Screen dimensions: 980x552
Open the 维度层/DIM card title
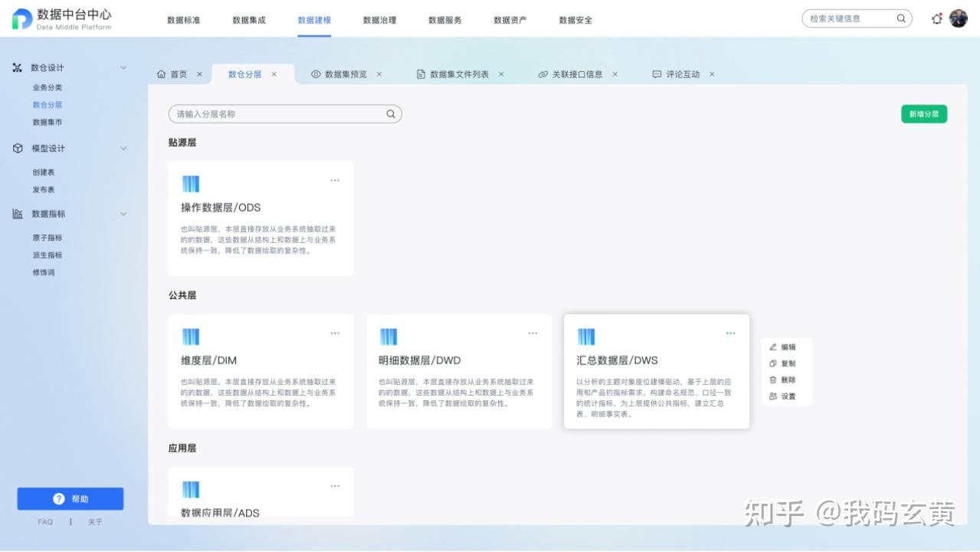(x=209, y=360)
